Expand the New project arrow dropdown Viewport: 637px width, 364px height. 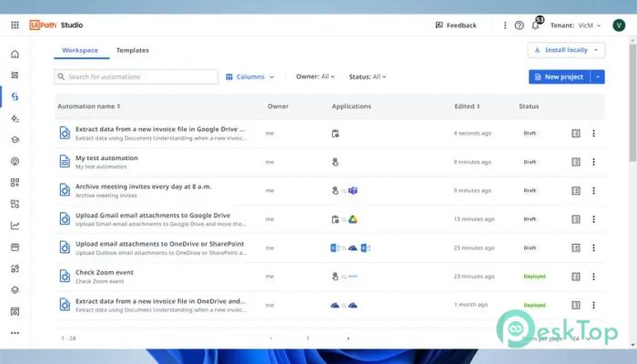598,76
